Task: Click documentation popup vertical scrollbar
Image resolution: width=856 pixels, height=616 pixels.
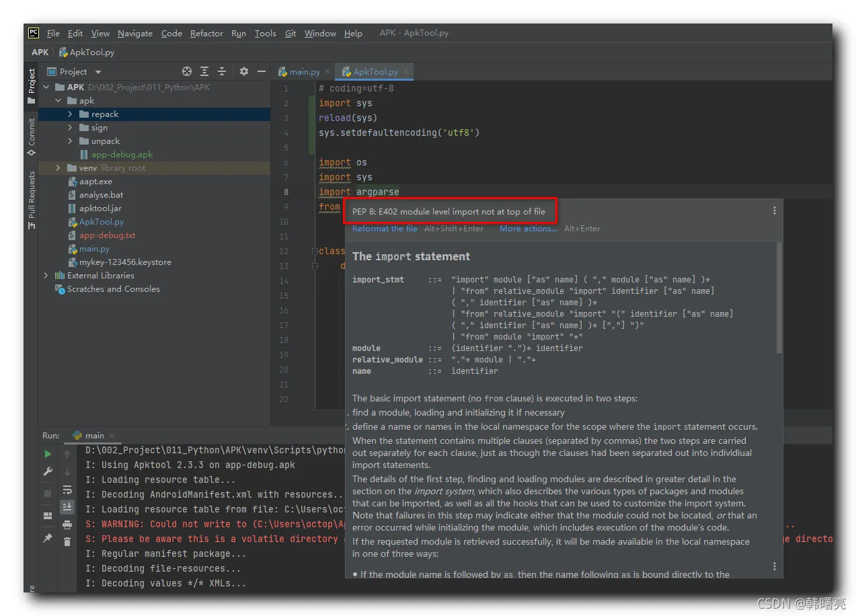Action: coord(779,298)
